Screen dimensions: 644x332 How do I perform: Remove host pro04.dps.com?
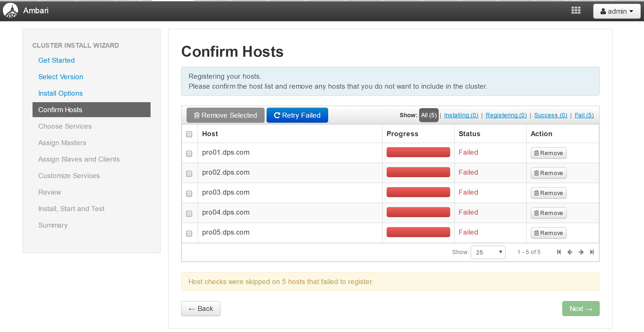click(549, 213)
